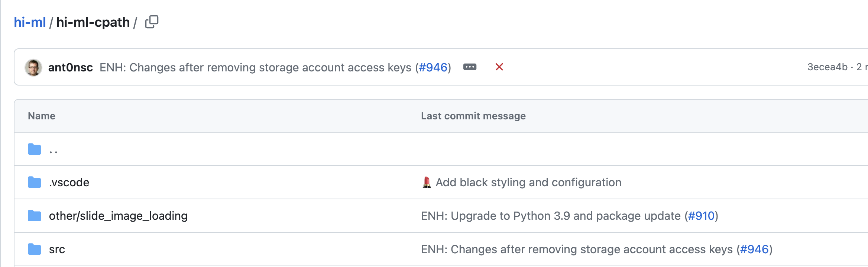Expand commit message with ellipsis button
The width and height of the screenshot is (868, 267).
click(x=470, y=67)
